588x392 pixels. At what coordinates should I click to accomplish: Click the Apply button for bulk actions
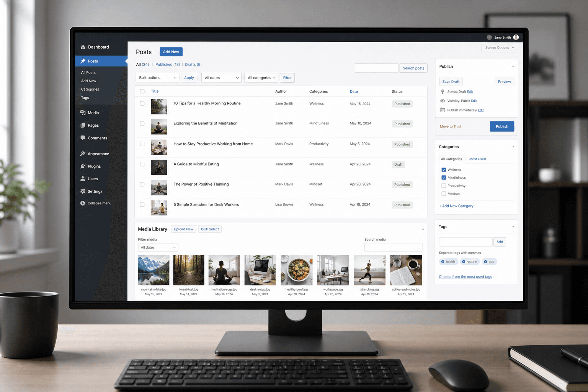coord(189,78)
